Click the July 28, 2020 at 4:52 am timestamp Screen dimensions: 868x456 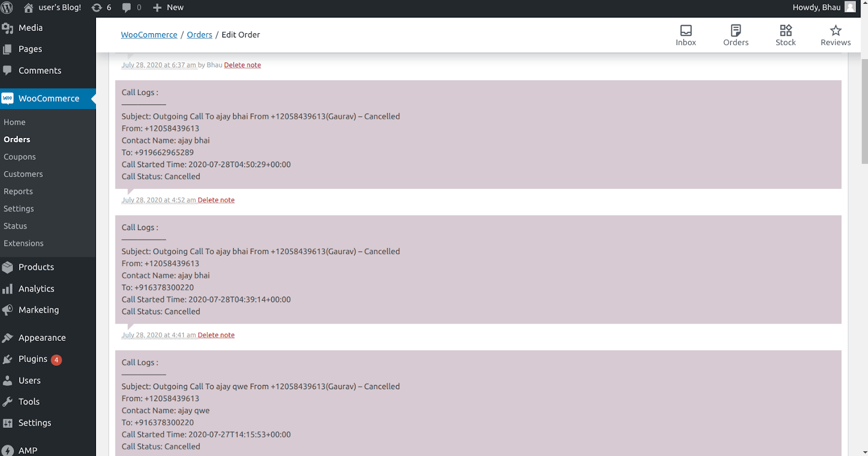[158, 200]
